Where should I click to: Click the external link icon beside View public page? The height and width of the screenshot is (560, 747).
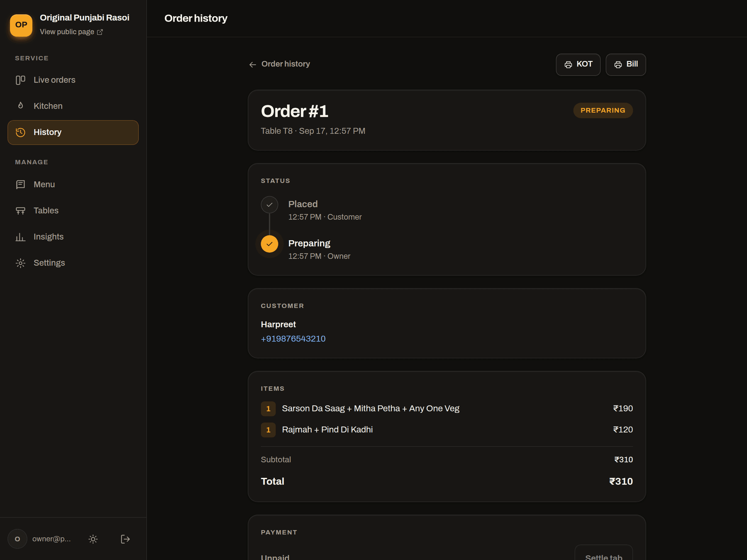(100, 32)
